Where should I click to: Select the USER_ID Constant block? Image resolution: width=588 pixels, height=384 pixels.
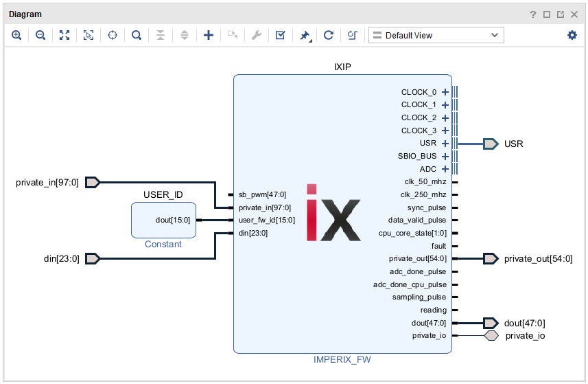[x=163, y=220]
